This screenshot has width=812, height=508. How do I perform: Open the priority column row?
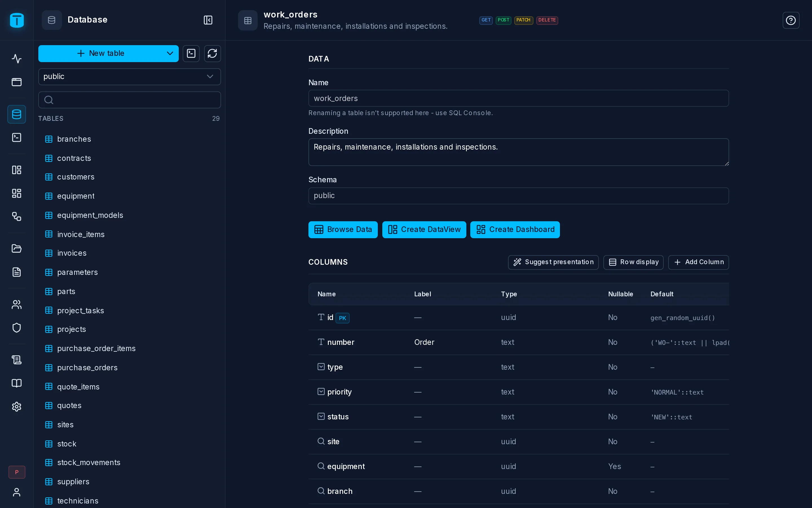[x=518, y=392]
